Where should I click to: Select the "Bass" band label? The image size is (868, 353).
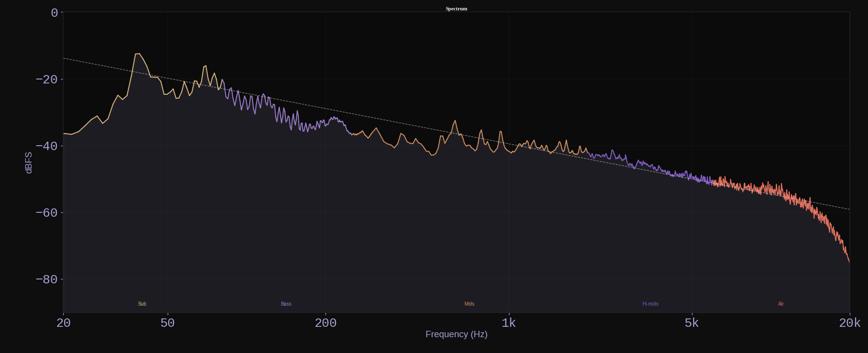click(286, 304)
